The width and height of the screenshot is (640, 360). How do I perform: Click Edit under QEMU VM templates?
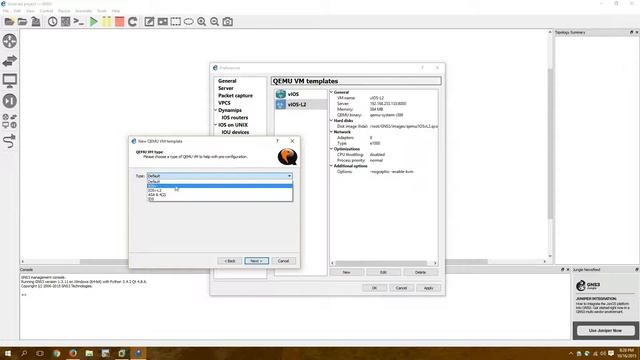383,272
